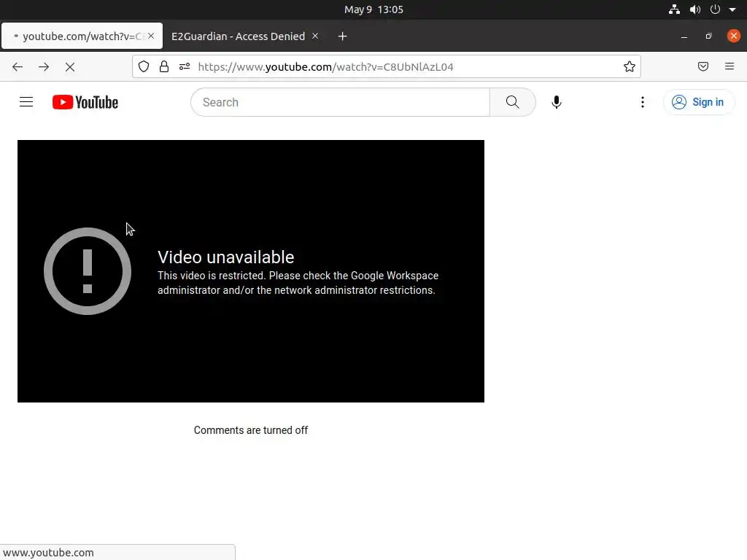Go to YouTube home via logo
Screen dimensions: 747x560
85,102
